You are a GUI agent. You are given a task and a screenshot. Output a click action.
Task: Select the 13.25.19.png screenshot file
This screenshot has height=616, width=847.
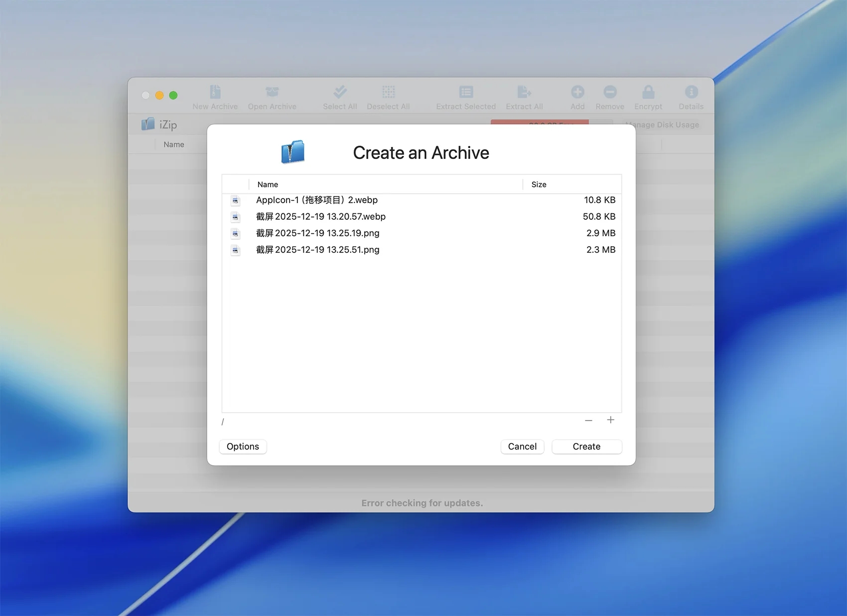(x=317, y=233)
